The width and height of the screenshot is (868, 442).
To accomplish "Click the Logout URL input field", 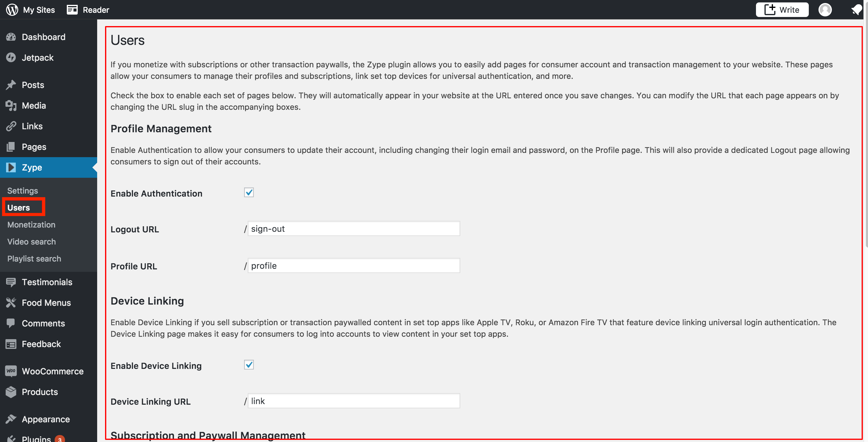I will click(x=354, y=228).
